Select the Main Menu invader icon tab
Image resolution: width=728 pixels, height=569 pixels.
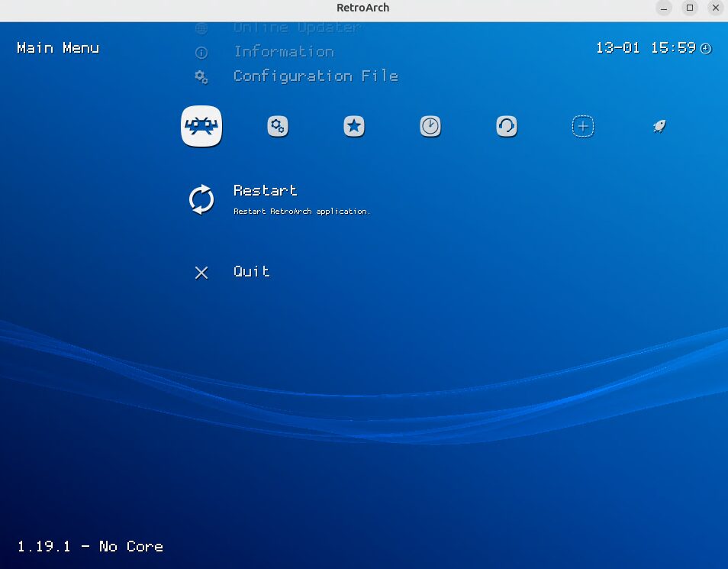point(201,126)
